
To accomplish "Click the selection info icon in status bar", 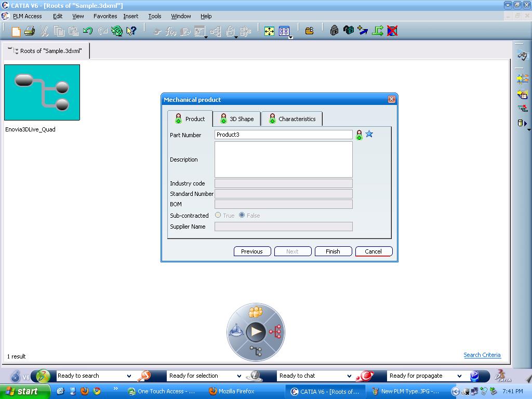I will click(254, 376).
